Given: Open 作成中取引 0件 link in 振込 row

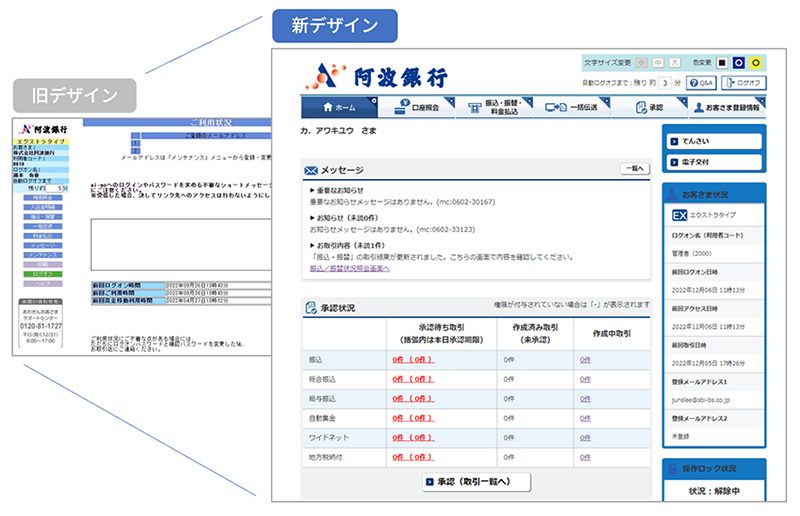Looking at the screenshot, I should point(585,360).
